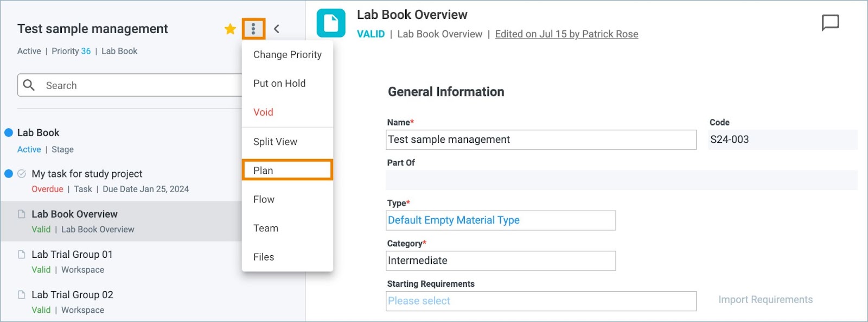Click the yellow favorite star icon
868x322 pixels.
coord(230,29)
